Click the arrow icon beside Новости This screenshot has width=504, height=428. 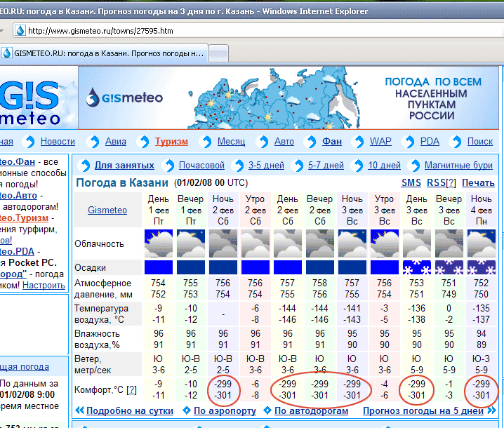[x=29, y=142]
